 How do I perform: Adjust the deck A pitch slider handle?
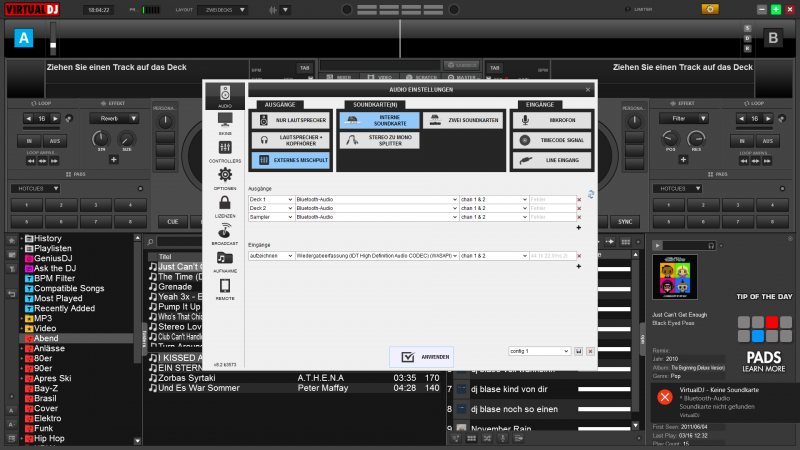(x=53, y=45)
